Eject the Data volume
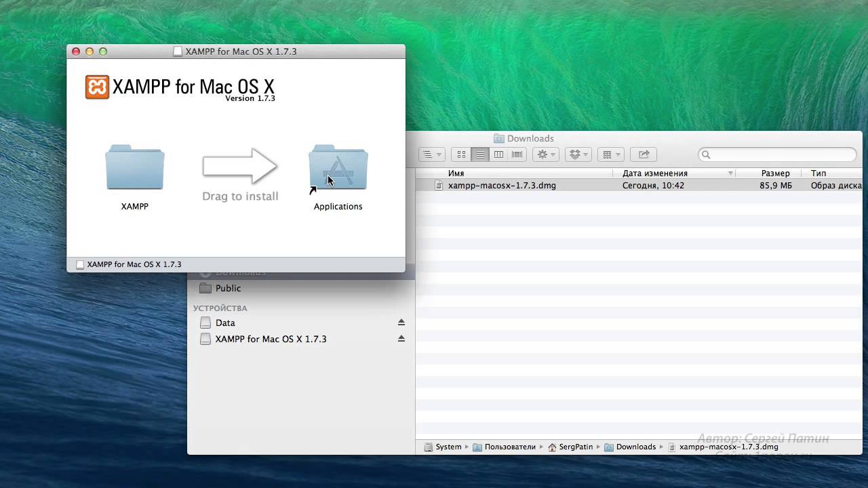 click(x=401, y=323)
